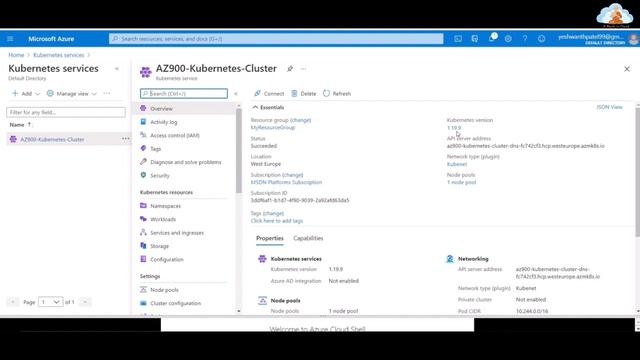640x360 pixels.
Task: Click the global search resources bar
Action: pos(276,39)
